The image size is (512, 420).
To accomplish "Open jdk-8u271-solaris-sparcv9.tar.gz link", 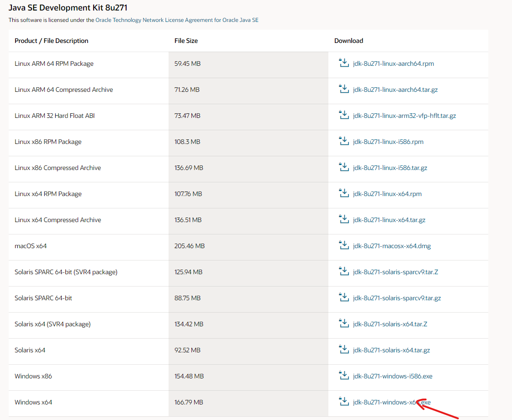I will pos(397,298).
